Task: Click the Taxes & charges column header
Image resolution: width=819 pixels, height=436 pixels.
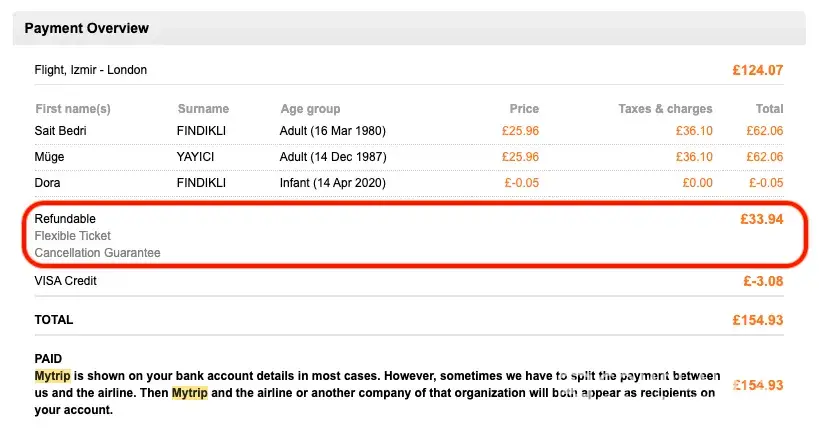Action: 664,109
